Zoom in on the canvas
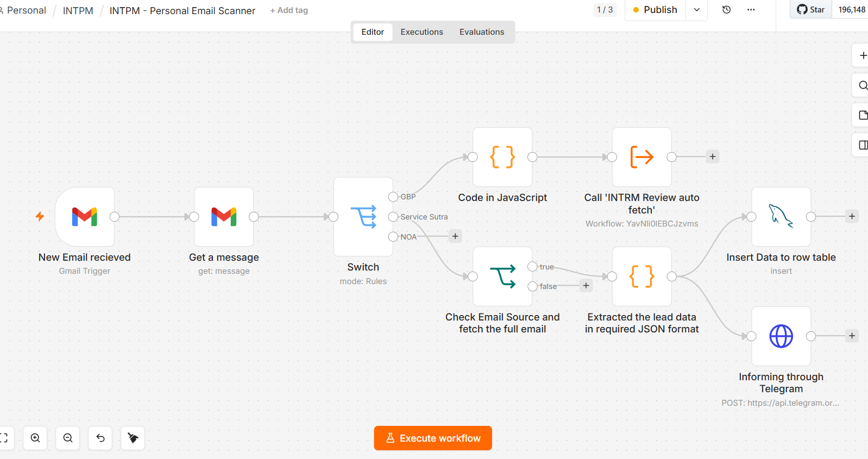The height and width of the screenshot is (459, 868). [x=35, y=438]
